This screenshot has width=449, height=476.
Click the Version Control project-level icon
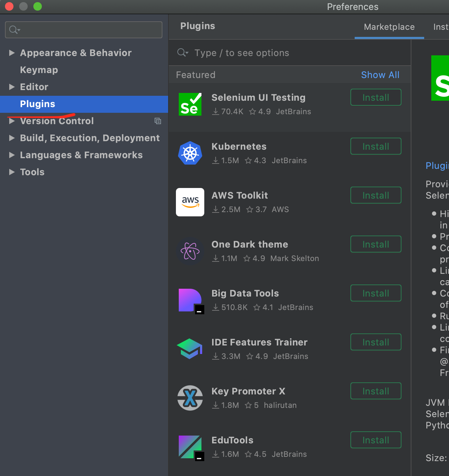[158, 121]
